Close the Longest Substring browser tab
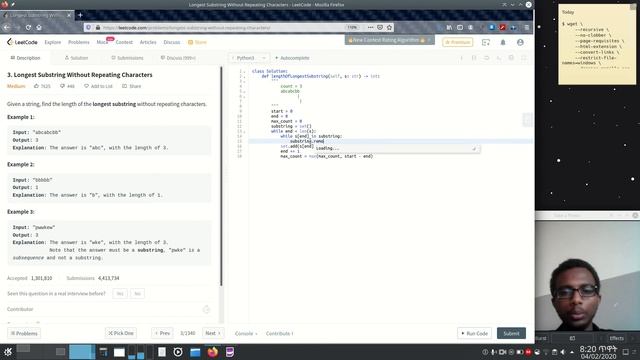Image resolution: width=640 pixels, height=360 pixels. click(x=69, y=15)
